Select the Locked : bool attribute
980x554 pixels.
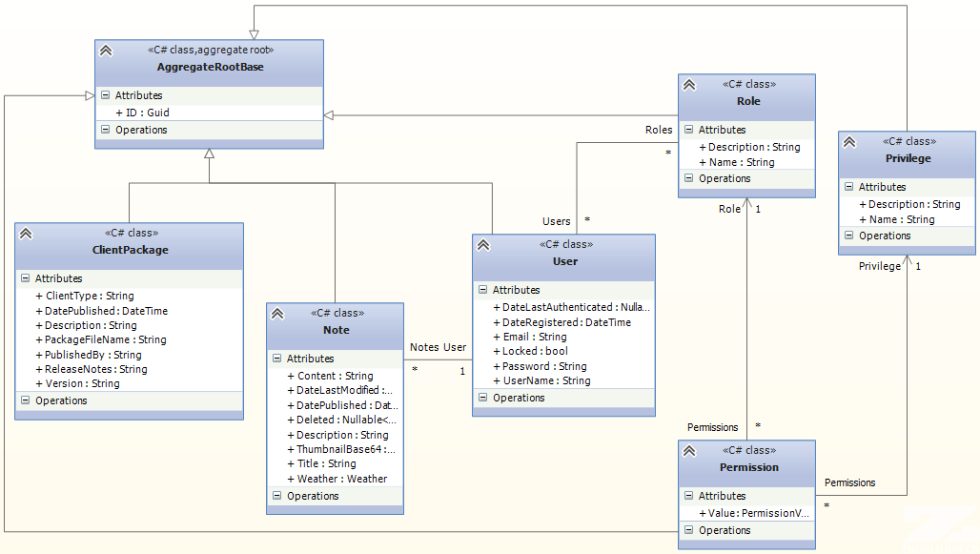coord(535,351)
